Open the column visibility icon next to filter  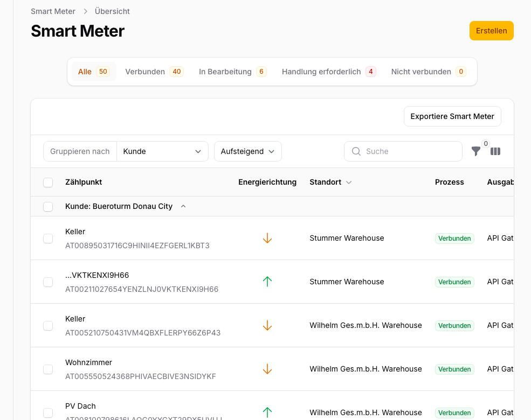pos(495,151)
